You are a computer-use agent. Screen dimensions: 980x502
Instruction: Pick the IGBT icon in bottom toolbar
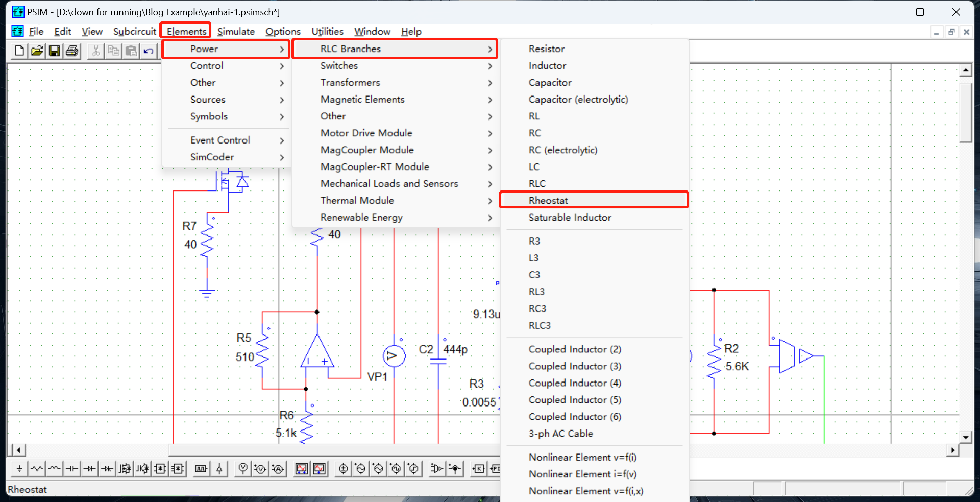pos(142,469)
